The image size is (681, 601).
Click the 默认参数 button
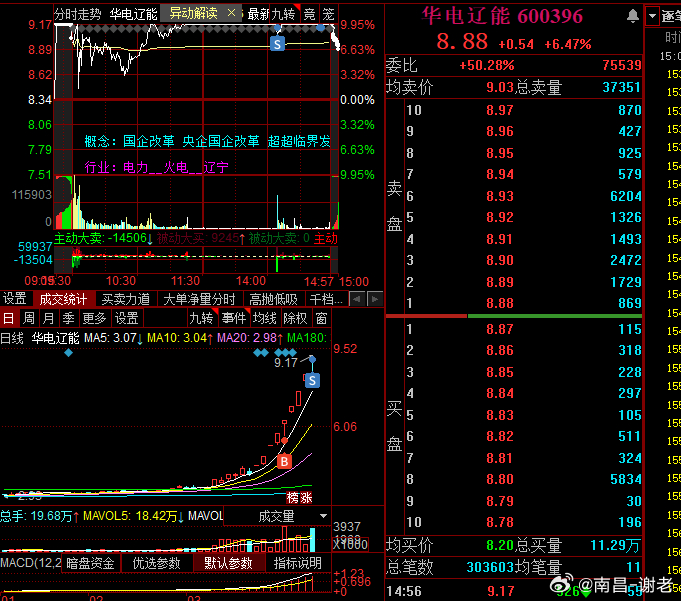[228, 563]
